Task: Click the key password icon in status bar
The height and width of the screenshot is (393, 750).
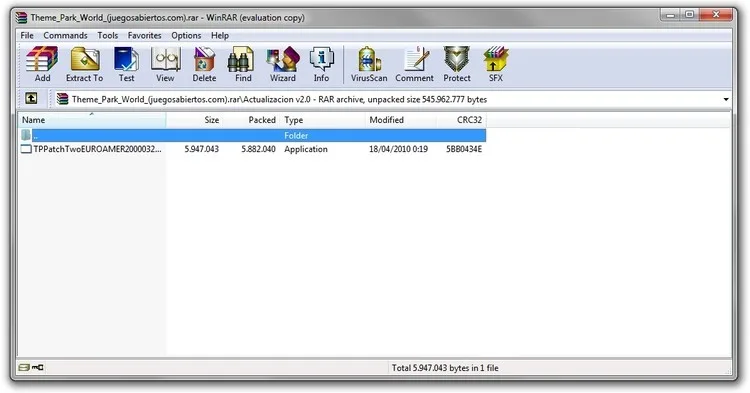Action: pyautogui.click(x=38, y=368)
